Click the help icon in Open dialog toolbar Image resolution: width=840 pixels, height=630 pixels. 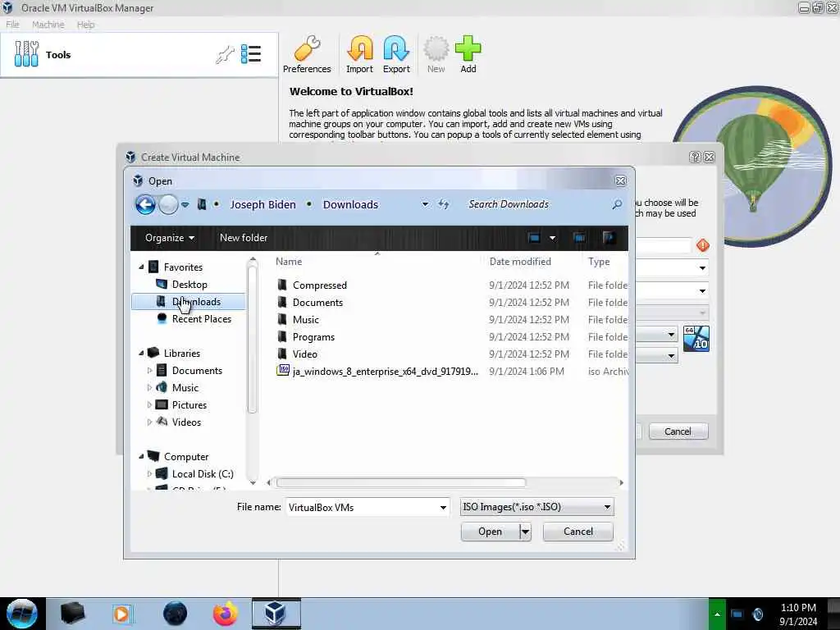pos(609,238)
